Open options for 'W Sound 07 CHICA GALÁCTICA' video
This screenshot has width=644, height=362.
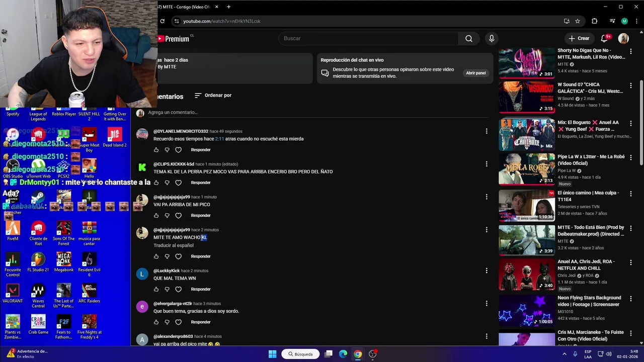[631, 85]
